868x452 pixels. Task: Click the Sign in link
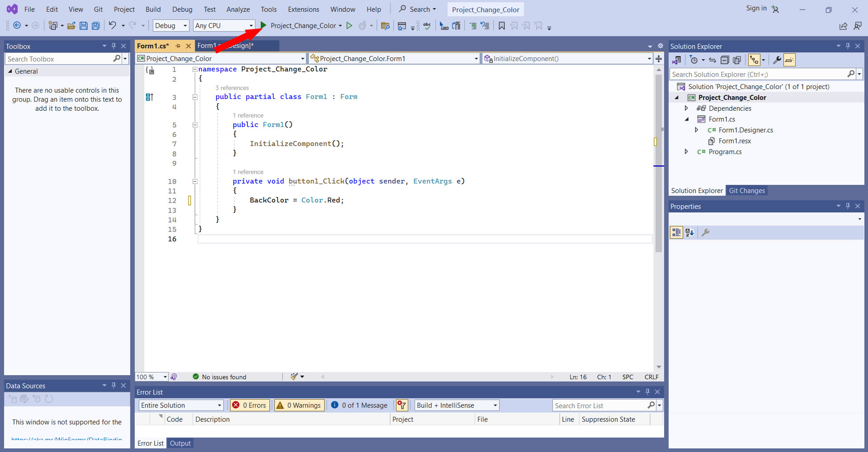[x=756, y=8]
